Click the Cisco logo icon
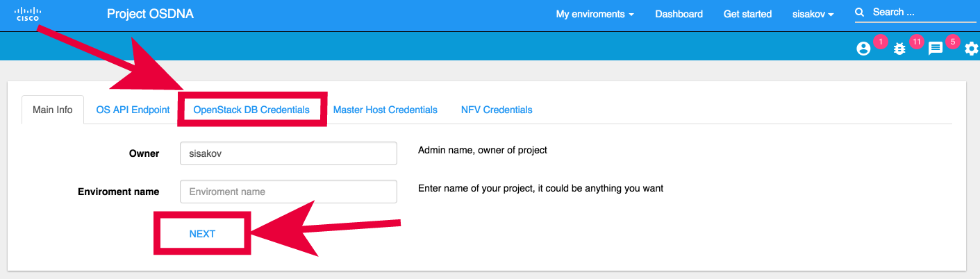Viewport: 980px width, 279px height. tap(27, 14)
